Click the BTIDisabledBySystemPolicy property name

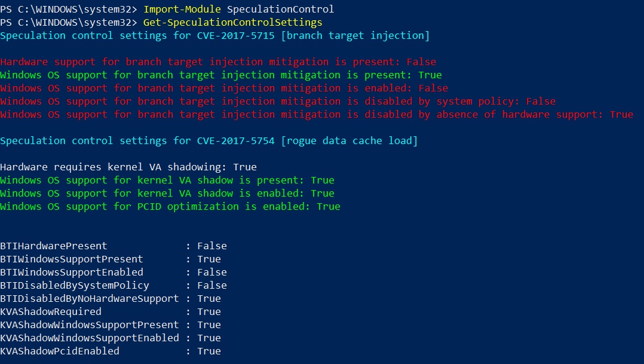click(75, 286)
